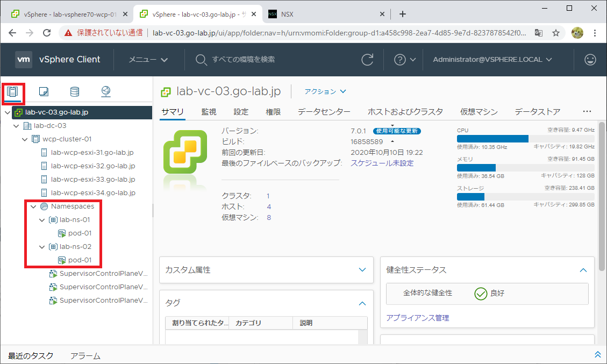This screenshot has height=364, width=607.
Task: Select pod-01 under lab-ns-01
Action: [x=80, y=233]
